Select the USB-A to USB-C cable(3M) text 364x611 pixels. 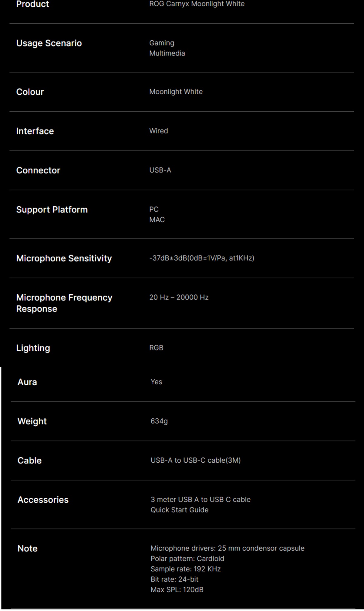click(196, 460)
